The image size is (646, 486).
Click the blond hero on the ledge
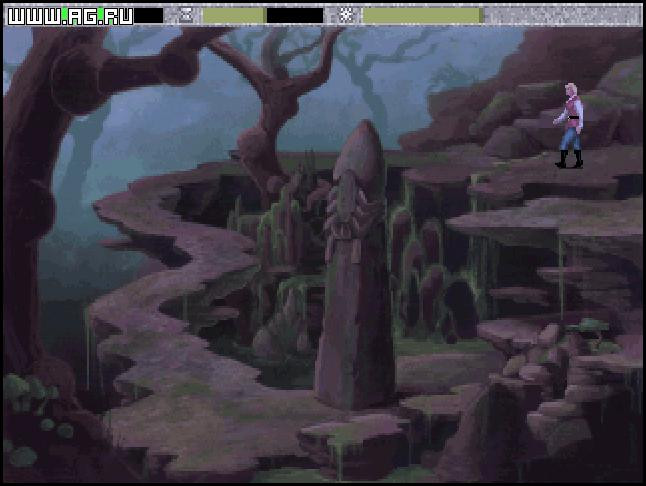[569, 125]
